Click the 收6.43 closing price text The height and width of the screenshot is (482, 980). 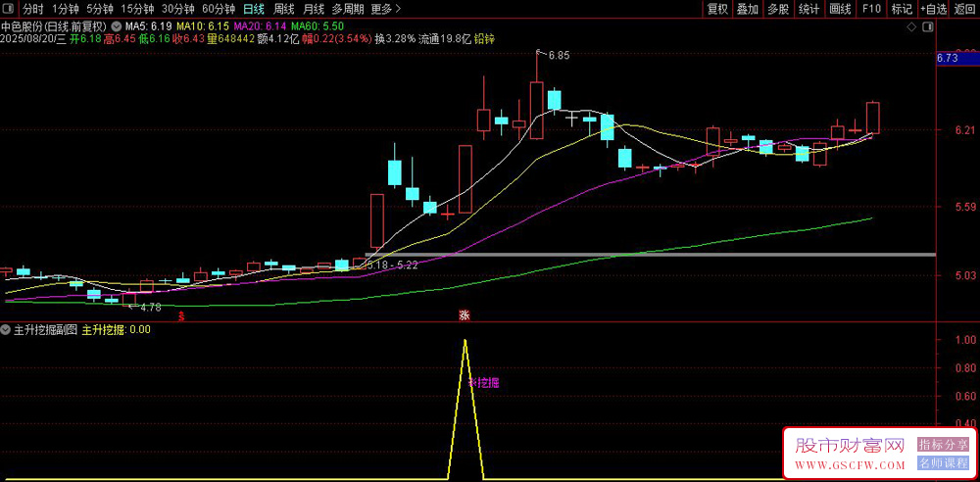(x=188, y=39)
